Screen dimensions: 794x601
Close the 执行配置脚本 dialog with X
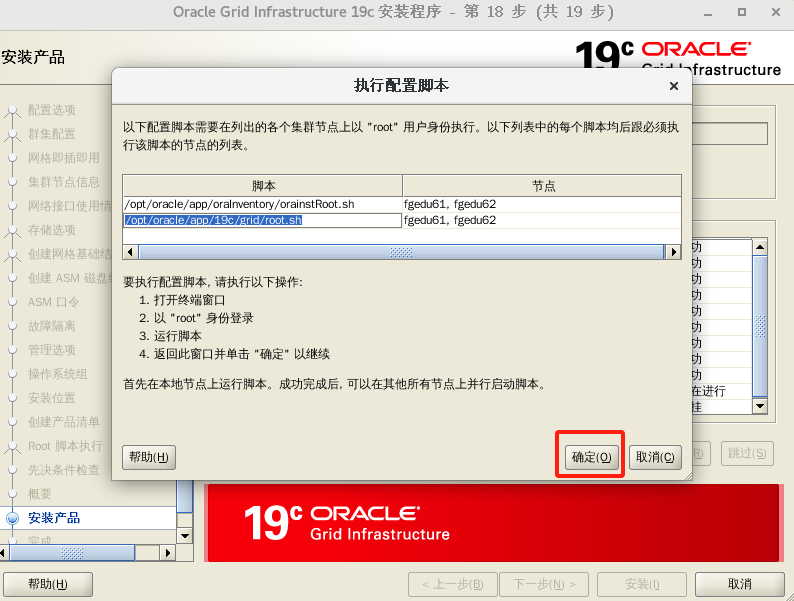coord(674,87)
